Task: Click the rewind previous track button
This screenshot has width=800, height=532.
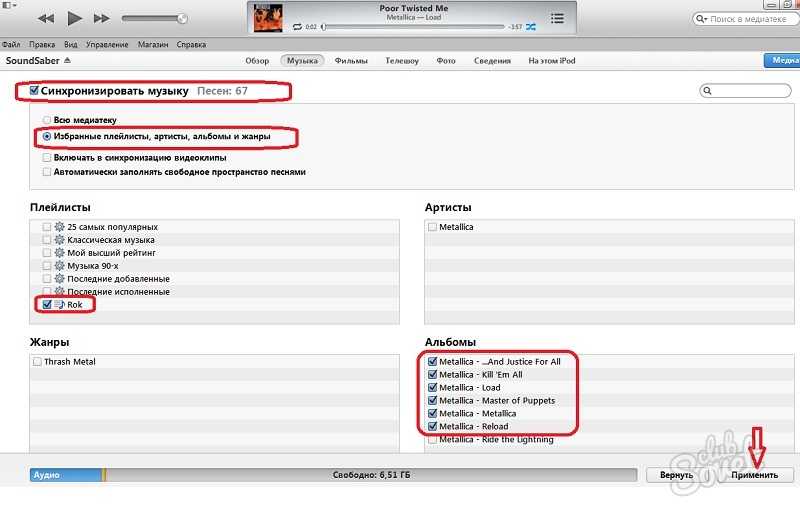Action: coord(46,19)
